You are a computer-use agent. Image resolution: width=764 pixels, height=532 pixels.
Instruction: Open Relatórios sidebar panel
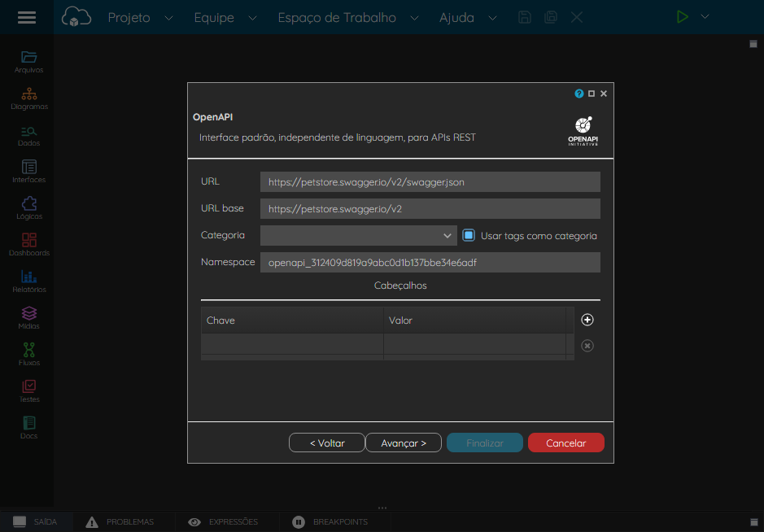28,281
